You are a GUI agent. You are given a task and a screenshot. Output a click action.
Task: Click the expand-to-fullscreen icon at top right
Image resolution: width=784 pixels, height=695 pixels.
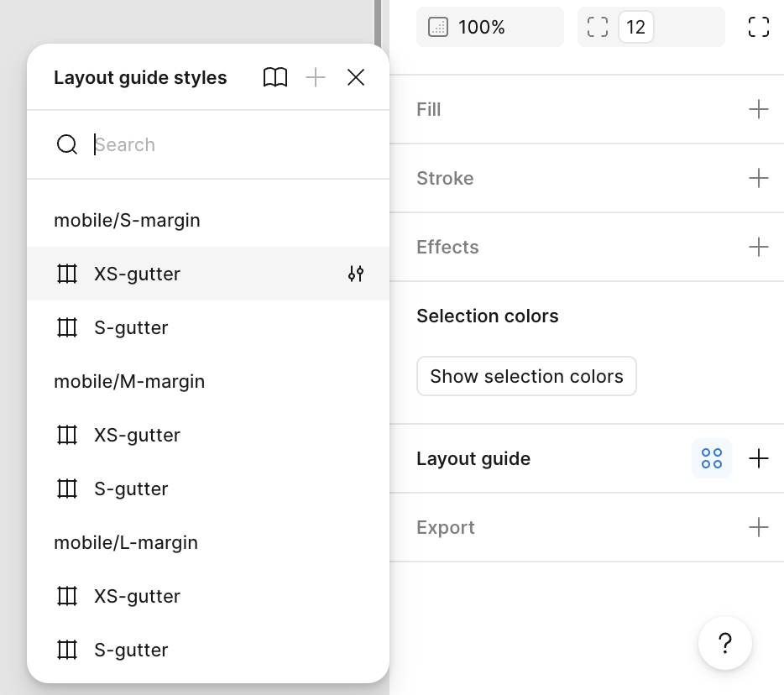(x=758, y=26)
